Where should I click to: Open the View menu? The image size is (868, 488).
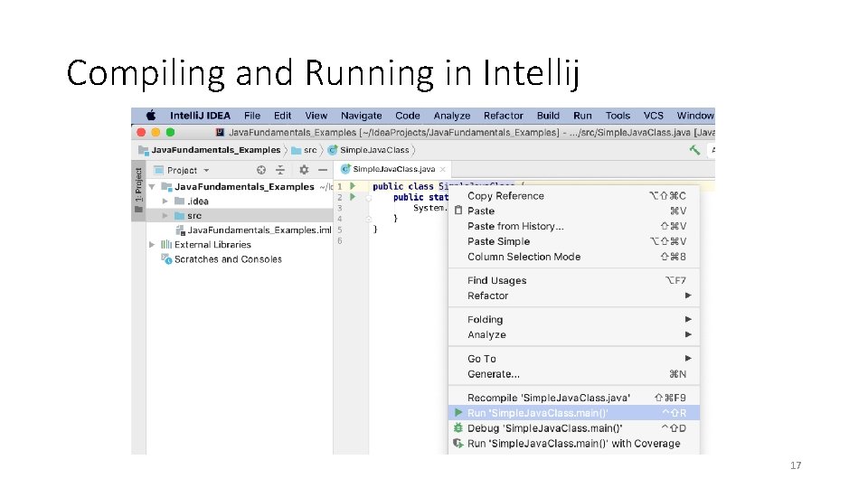[316, 116]
